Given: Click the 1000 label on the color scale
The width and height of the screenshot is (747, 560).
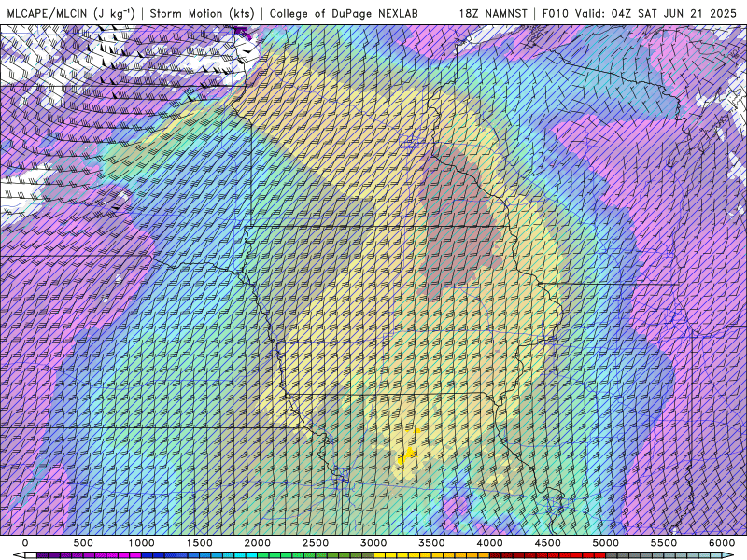Looking at the screenshot, I should (x=142, y=543).
